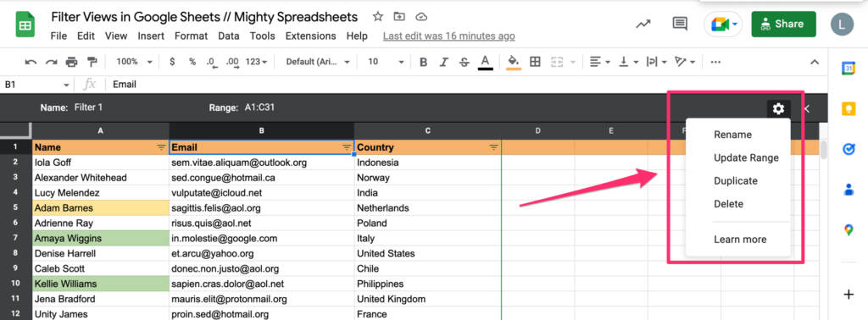Toggle italic formatting

(443, 62)
